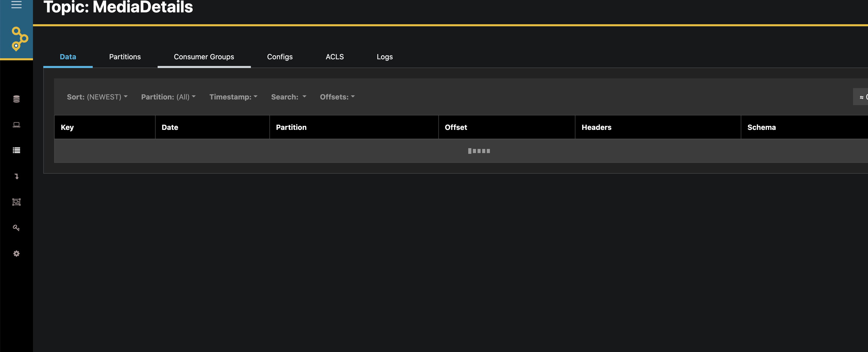Screen dimensions: 868x352
Task: Expand the Search options dropdown
Action: pos(288,97)
